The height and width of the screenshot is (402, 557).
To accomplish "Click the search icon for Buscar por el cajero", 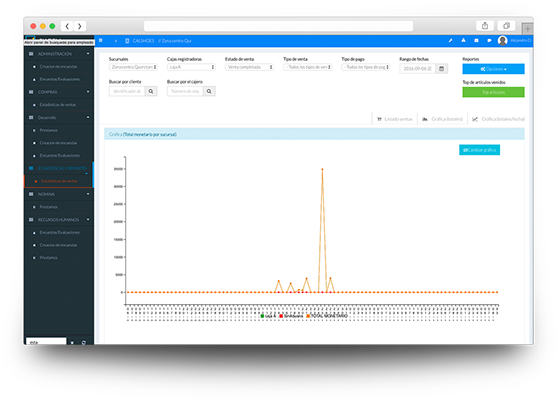I will pyautogui.click(x=209, y=91).
